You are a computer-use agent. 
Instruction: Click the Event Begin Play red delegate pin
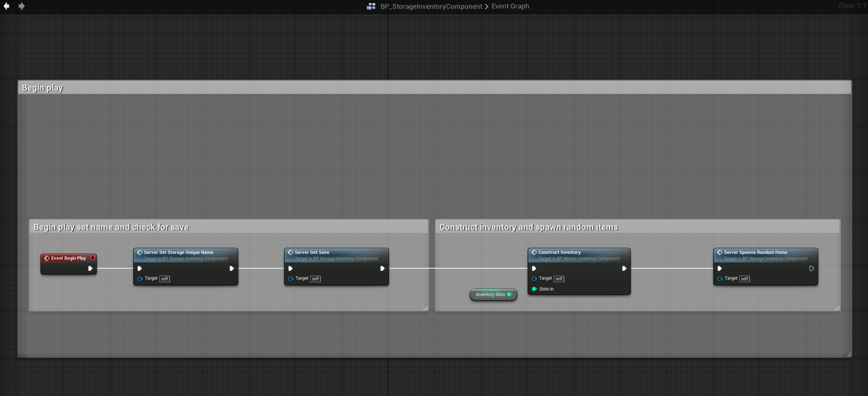click(93, 258)
